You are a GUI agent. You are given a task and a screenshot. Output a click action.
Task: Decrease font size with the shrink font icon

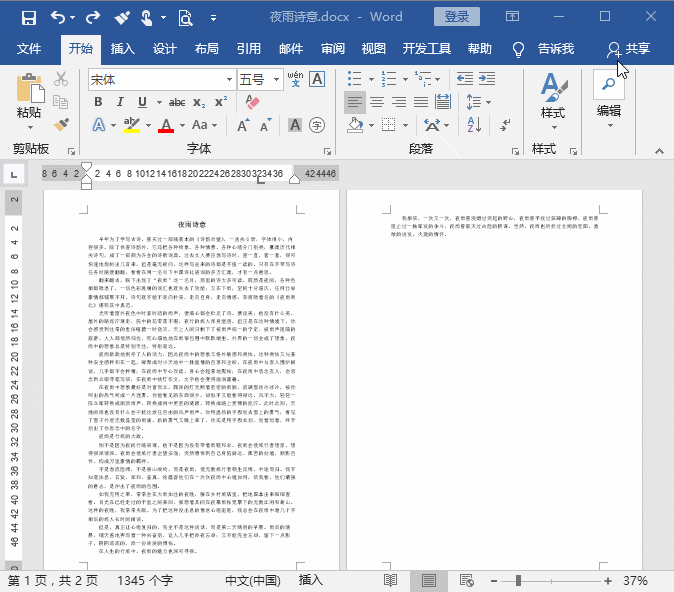click(x=265, y=125)
